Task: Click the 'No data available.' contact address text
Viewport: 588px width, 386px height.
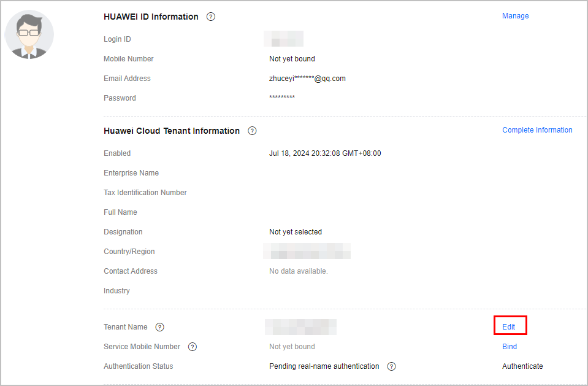Action: pyautogui.click(x=298, y=271)
